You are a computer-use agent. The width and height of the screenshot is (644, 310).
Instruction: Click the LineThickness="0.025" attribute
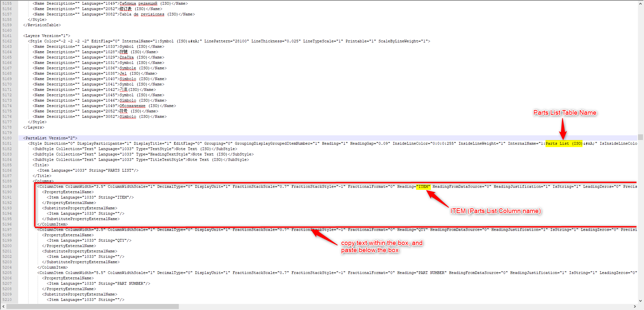[x=276, y=41]
